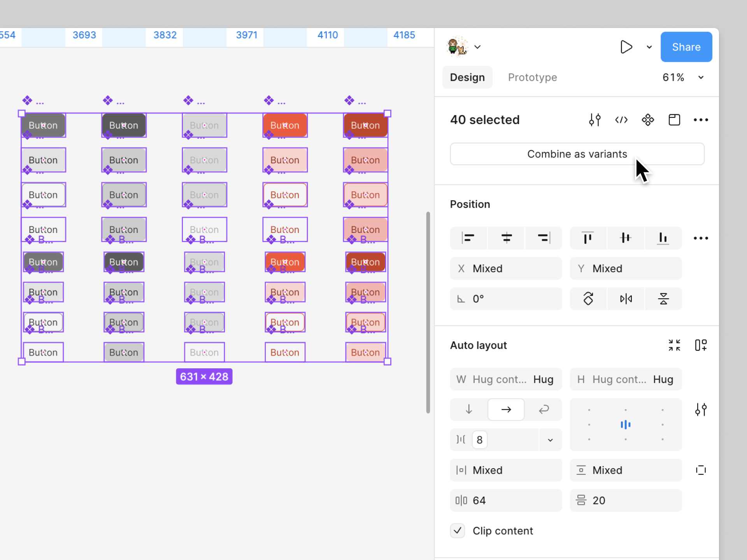Toggle individual padding icon
This screenshot has height=560, width=747.
click(x=701, y=470)
